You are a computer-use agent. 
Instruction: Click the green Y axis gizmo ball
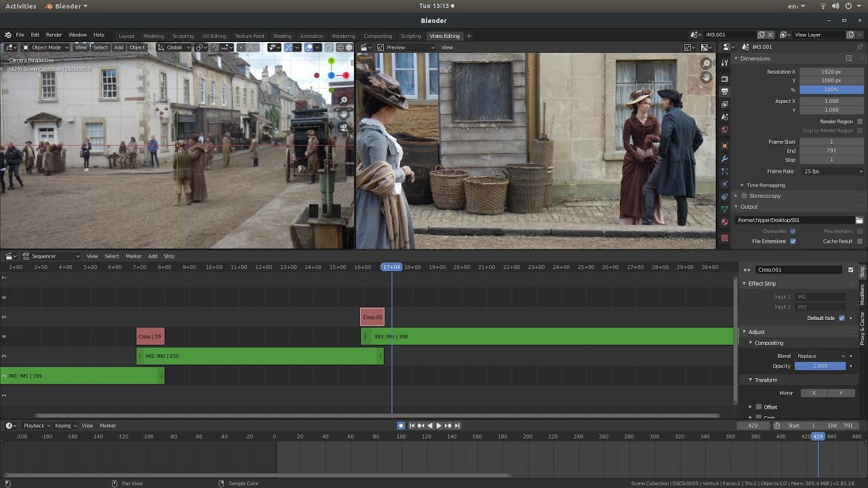point(331,60)
